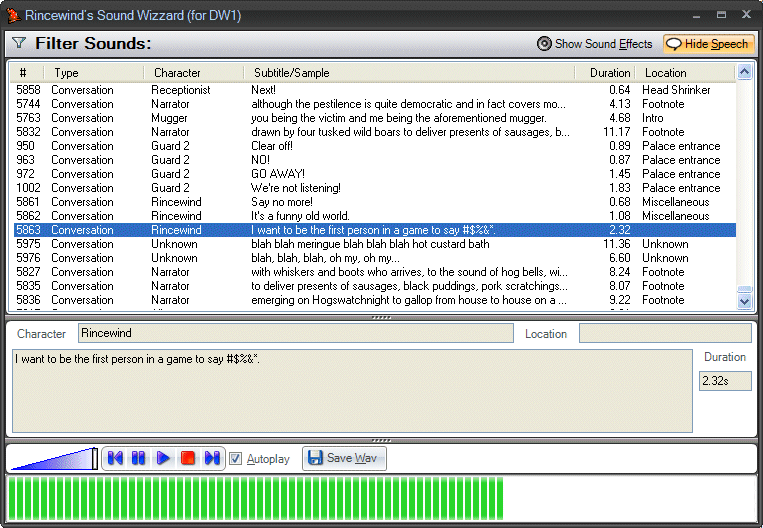Skip to the previous sound
763x528 pixels.
(x=115, y=458)
